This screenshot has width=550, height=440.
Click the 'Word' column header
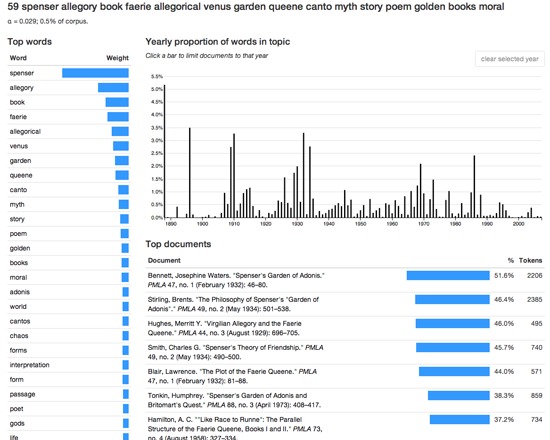pyautogui.click(x=18, y=58)
